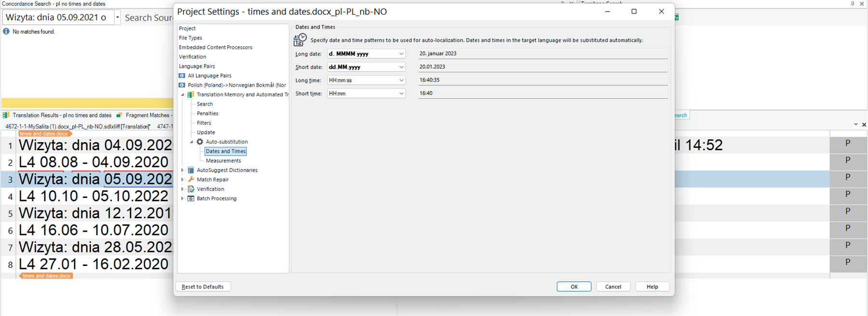Click segment 6 text 'L4 16.06 - 10.07.2020'

(x=94, y=230)
